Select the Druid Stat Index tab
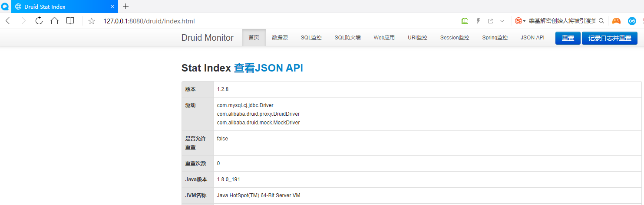This screenshot has height=205, width=644. (64, 7)
